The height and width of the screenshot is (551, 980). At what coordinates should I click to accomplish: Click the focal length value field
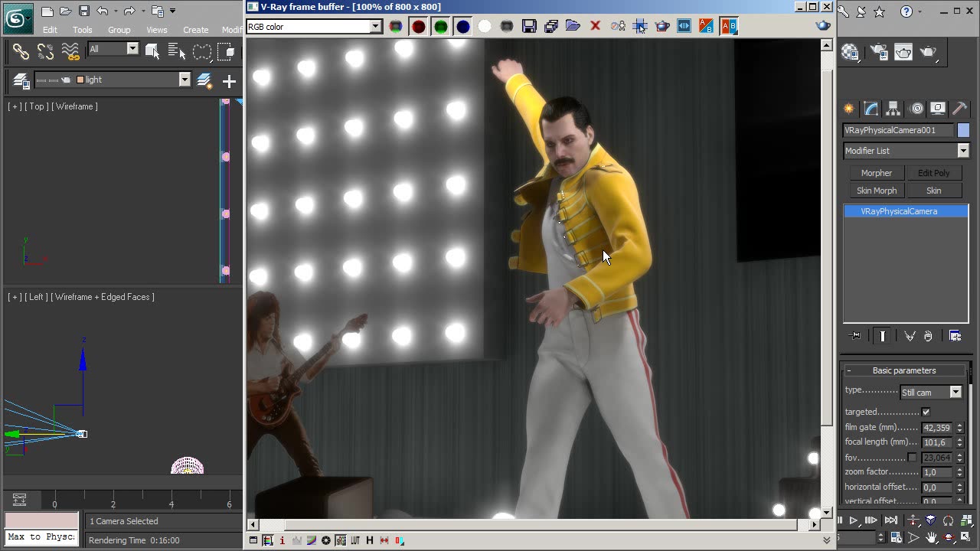coord(936,442)
